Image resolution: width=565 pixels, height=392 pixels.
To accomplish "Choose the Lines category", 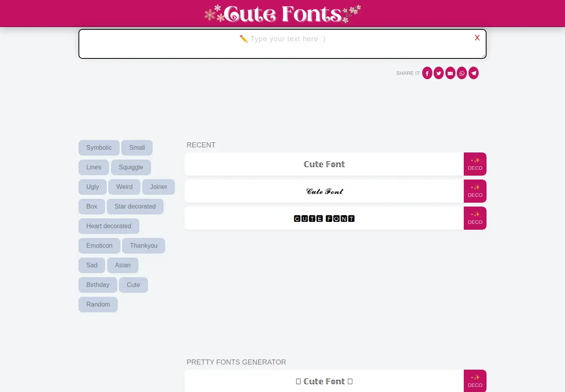I will (94, 167).
